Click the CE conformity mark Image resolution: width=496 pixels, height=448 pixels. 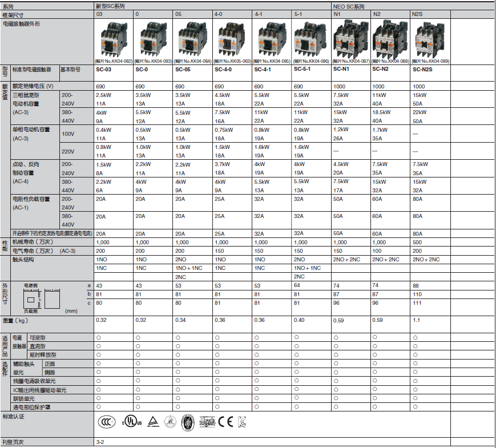tap(226, 422)
